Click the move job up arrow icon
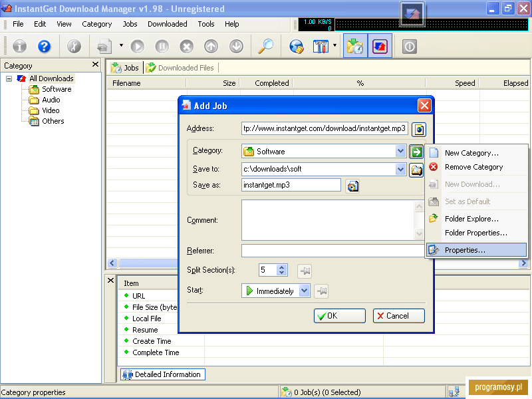Screen dimensions: 532x399 tap(211, 46)
